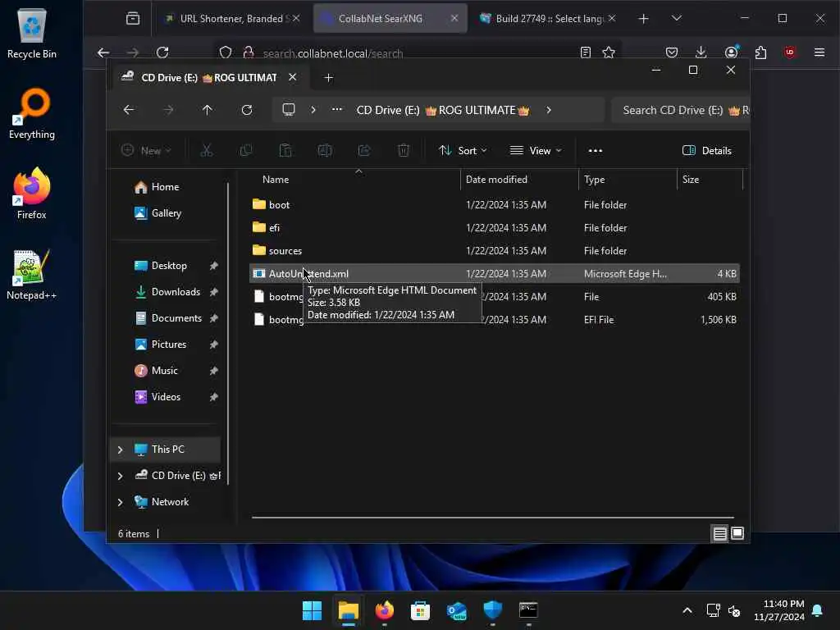
Task: Open Firefox desktop shortcut
Action: coord(32,194)
